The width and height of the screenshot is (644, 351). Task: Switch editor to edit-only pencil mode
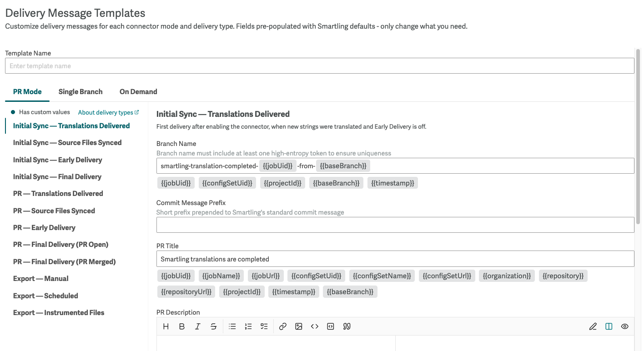(x=593, y=326)
